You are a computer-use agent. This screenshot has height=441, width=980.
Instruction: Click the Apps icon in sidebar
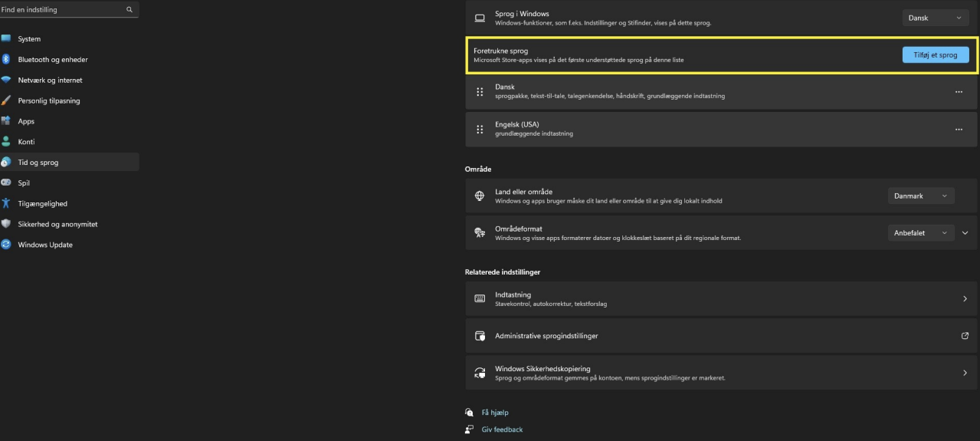tap(5, 121)
